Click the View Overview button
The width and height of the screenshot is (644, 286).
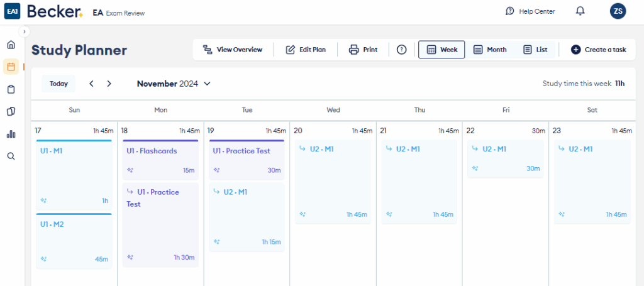pos(233,50)
